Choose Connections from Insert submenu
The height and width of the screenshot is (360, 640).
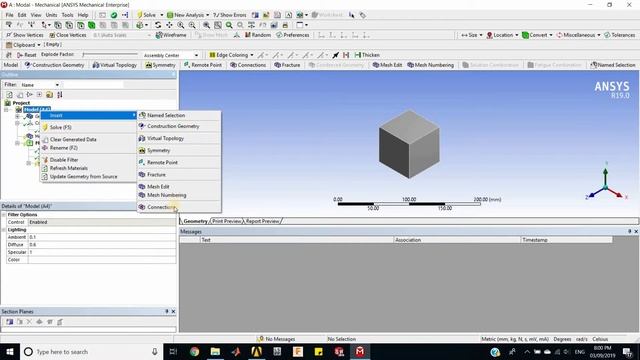coord(179,207)
